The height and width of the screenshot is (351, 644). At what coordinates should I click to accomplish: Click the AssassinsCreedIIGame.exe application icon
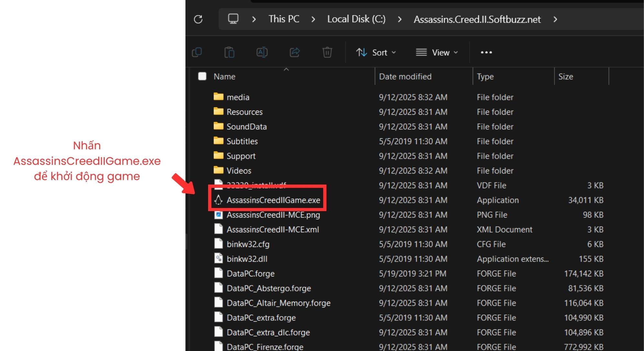coord(219,200)
